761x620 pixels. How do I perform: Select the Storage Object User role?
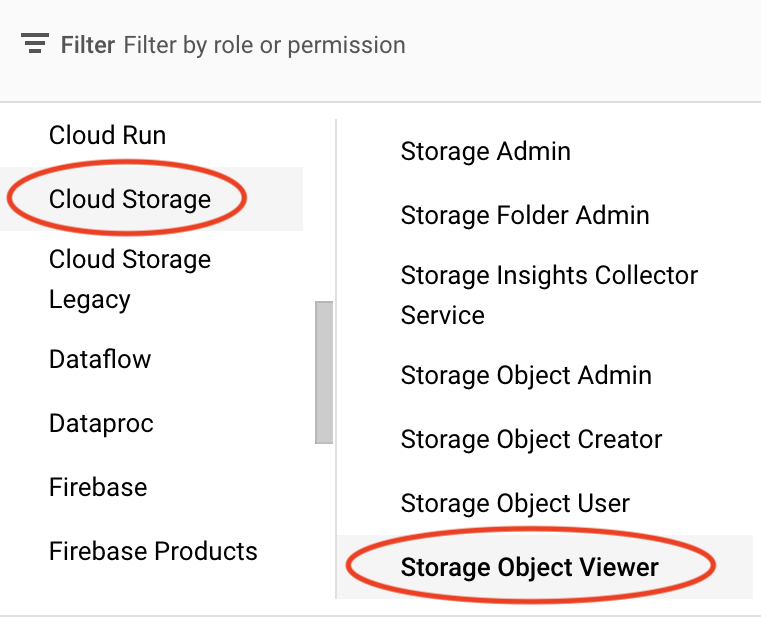[x=515, y=503]
